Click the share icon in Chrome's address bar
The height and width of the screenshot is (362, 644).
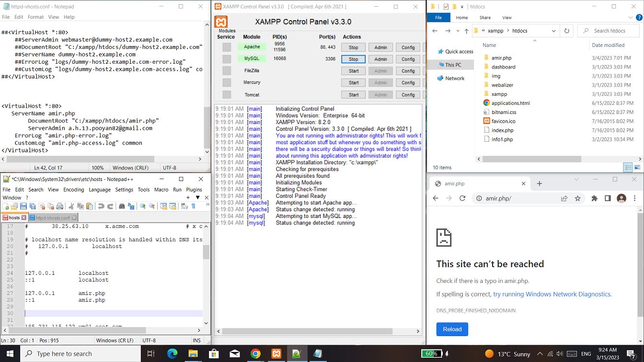pos(564,198)
